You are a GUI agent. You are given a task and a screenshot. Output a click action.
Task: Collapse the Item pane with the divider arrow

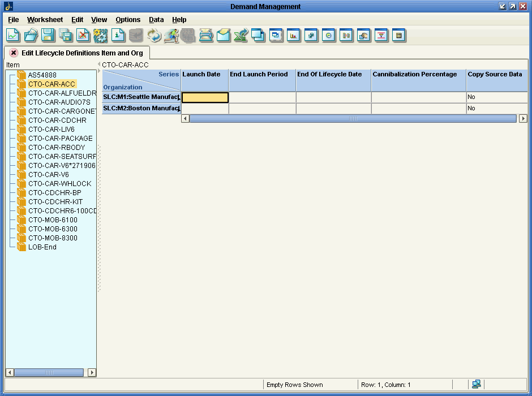(99, 64)
